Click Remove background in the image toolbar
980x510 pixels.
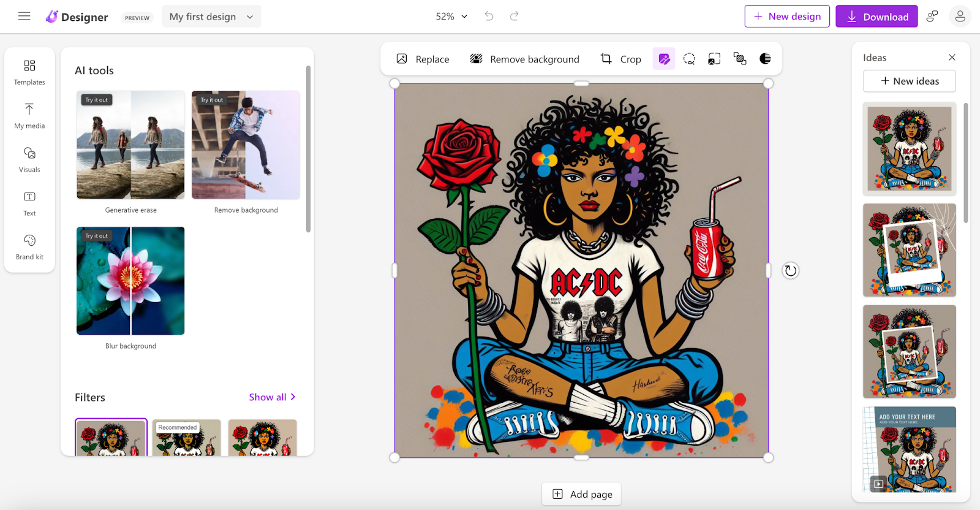click(524, 59)
